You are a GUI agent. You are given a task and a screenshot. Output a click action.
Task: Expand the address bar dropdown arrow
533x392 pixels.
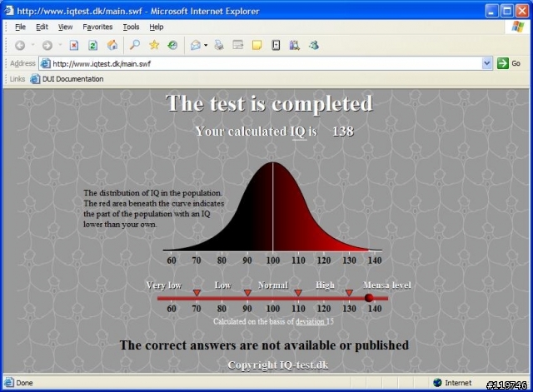point(487,63)
